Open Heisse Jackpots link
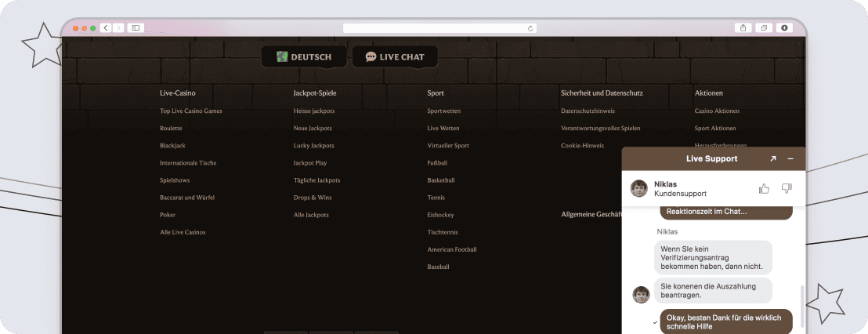868x334 pixels. (314, 111)
